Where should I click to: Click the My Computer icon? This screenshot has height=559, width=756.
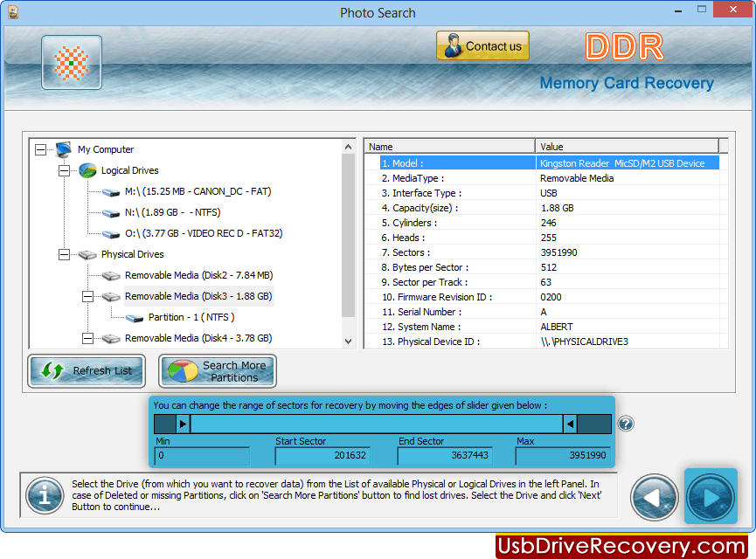pyautogui.click(x=64, y=149)
